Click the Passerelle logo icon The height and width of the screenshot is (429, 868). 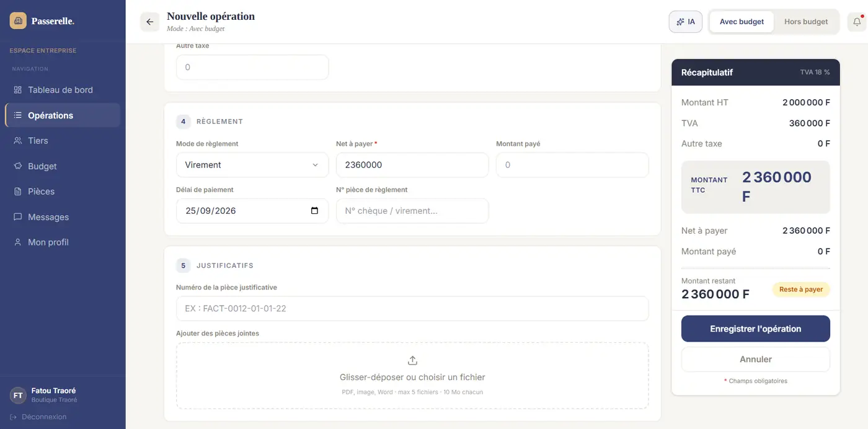[x=18, y=21]
